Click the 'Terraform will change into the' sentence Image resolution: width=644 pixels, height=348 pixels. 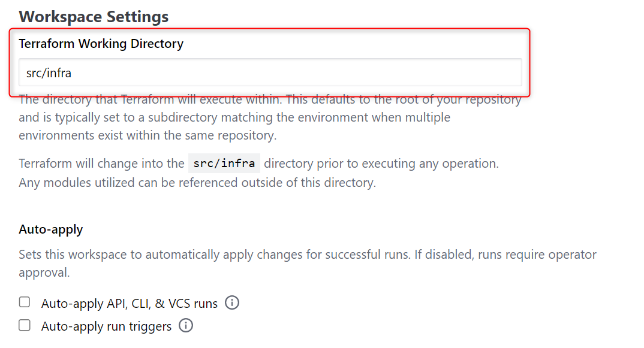click(x=102, y=164)
